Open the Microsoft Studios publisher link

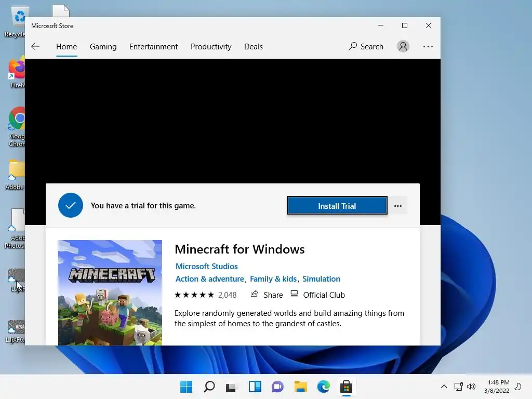click(x=207, y=267)
